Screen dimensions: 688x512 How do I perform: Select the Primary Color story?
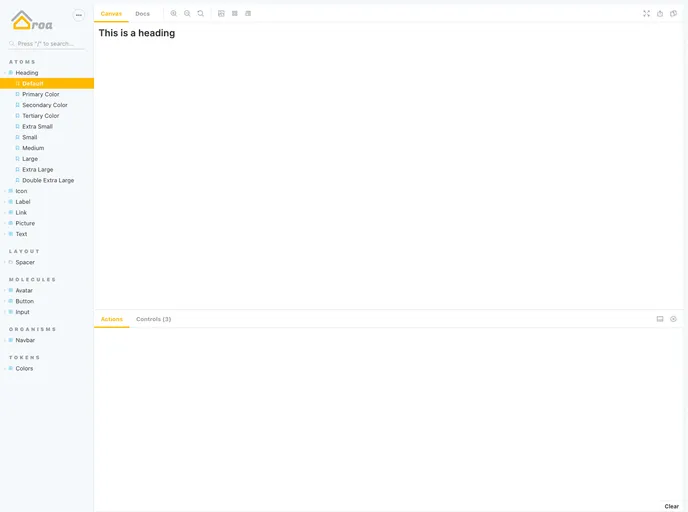pos(47,94)
